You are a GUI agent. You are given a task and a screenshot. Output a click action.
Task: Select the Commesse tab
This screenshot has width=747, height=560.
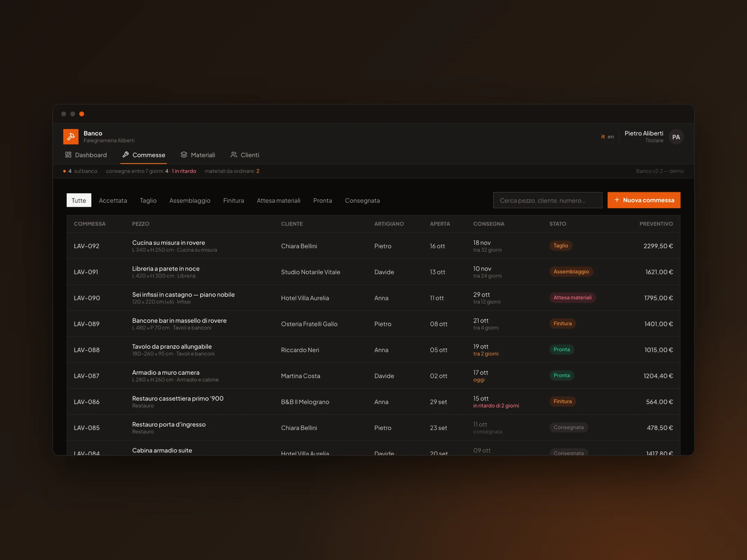coord(144,155)
